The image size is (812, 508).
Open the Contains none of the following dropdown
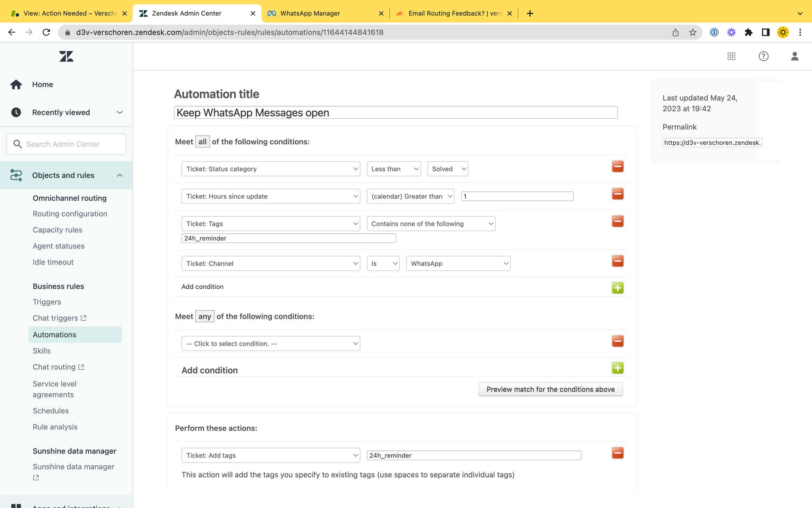pos(431,224)
